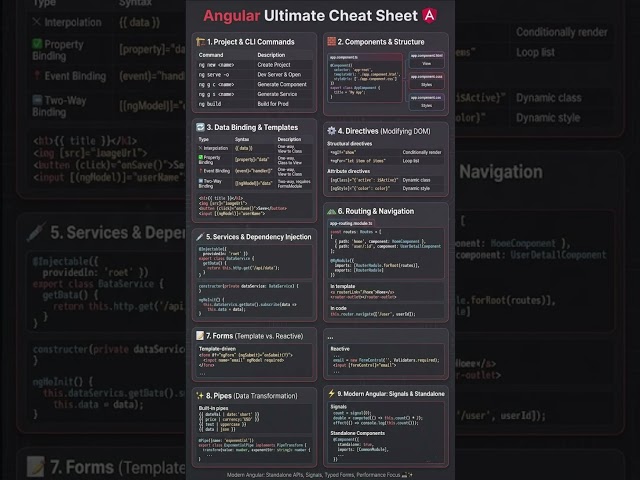Click the 'In template' label in Routing section

click(342, 287)
